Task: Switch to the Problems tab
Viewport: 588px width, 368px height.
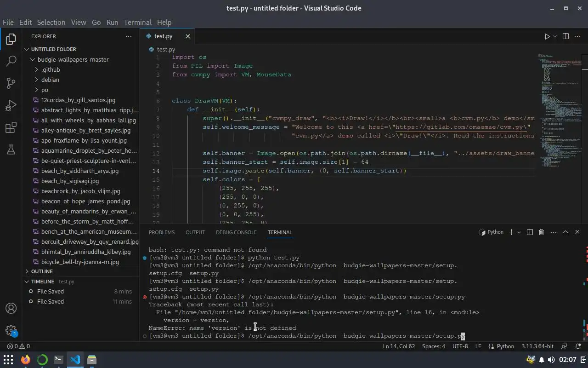Action: click(162, 232)
